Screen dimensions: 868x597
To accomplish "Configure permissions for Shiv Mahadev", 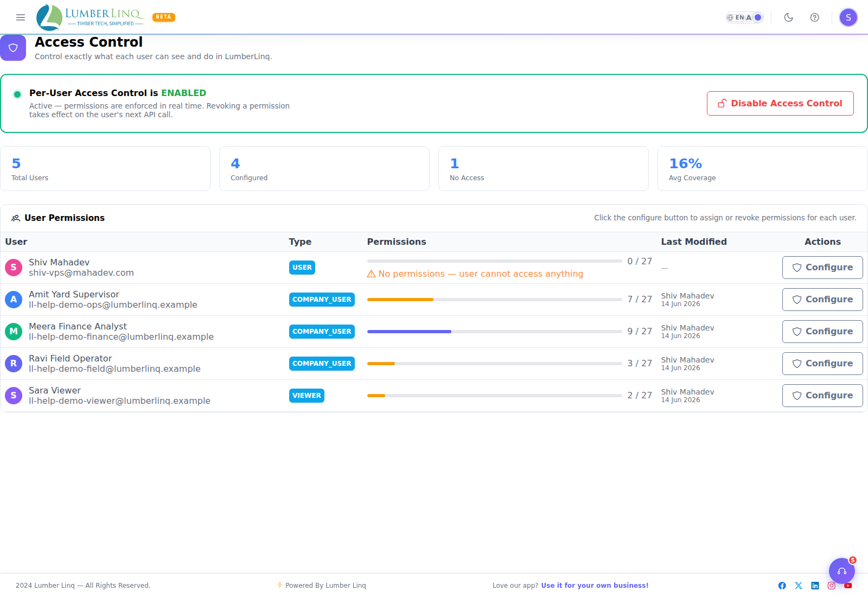I will (x=822, y=268).
